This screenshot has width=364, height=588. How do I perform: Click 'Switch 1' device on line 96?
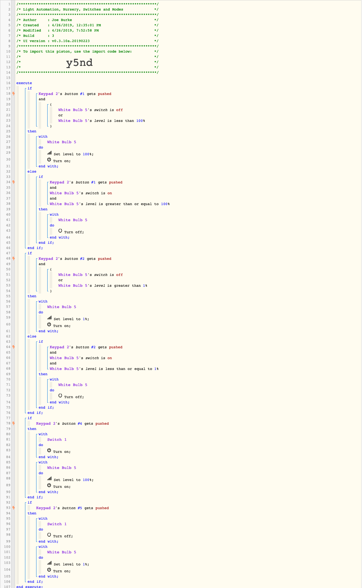(x=57, y=524)
